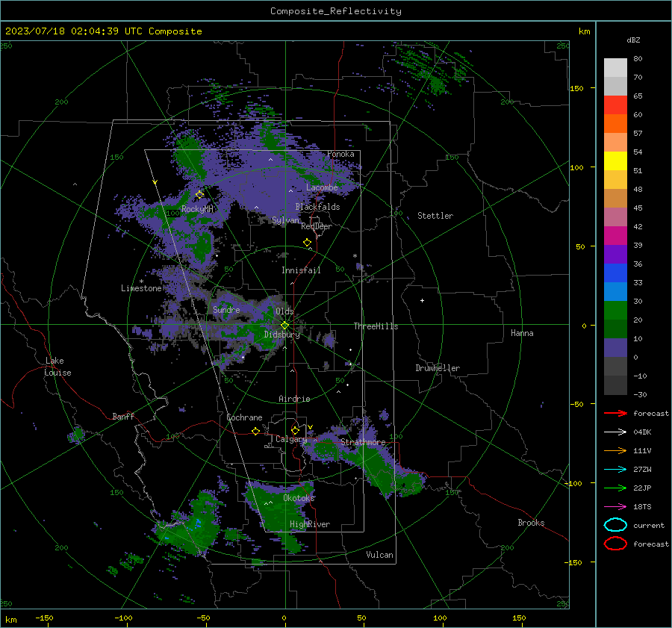Click the Airdrie label
This screenshot has width=672, height=628.
point(294,399)
